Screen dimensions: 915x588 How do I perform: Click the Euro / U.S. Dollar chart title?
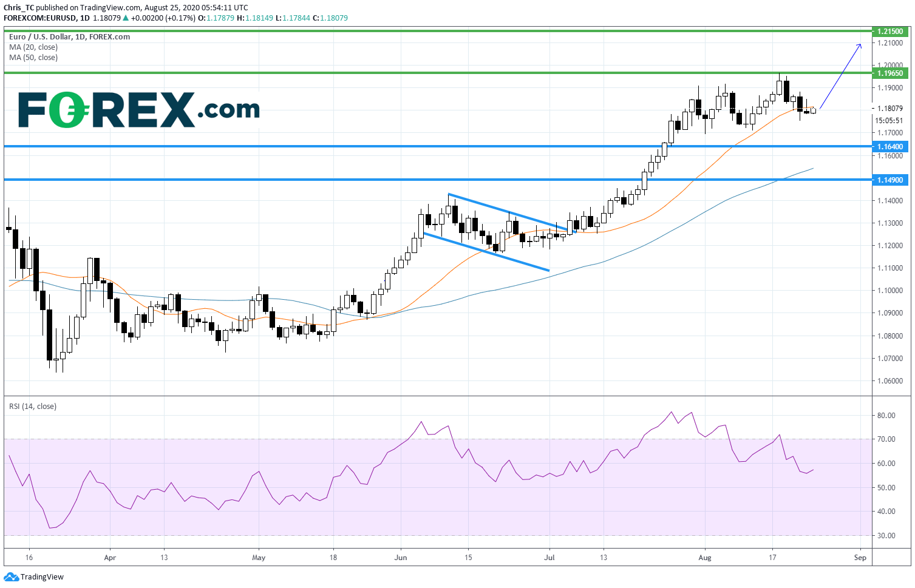tap(69, 37)
